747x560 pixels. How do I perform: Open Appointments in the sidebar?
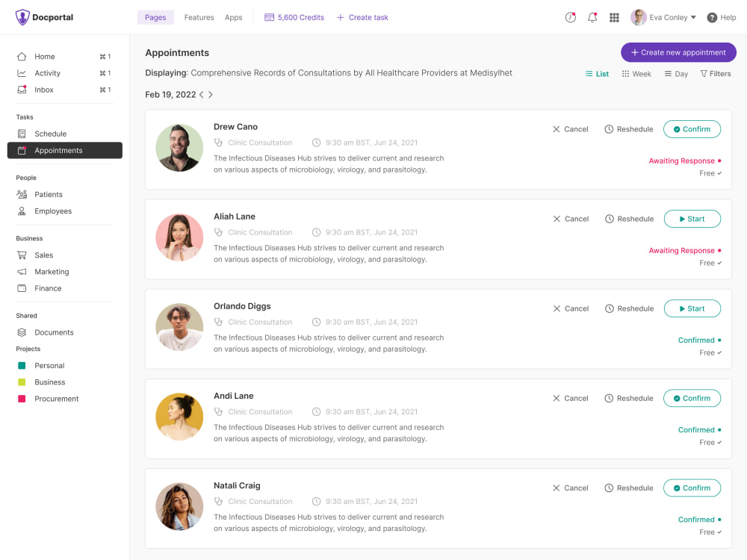tap(65, 151)
